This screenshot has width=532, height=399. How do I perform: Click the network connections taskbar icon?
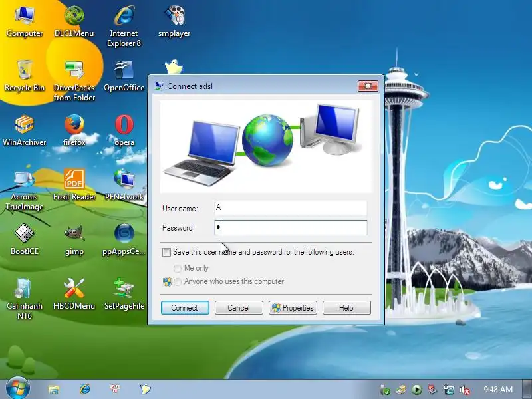point(114,389)
